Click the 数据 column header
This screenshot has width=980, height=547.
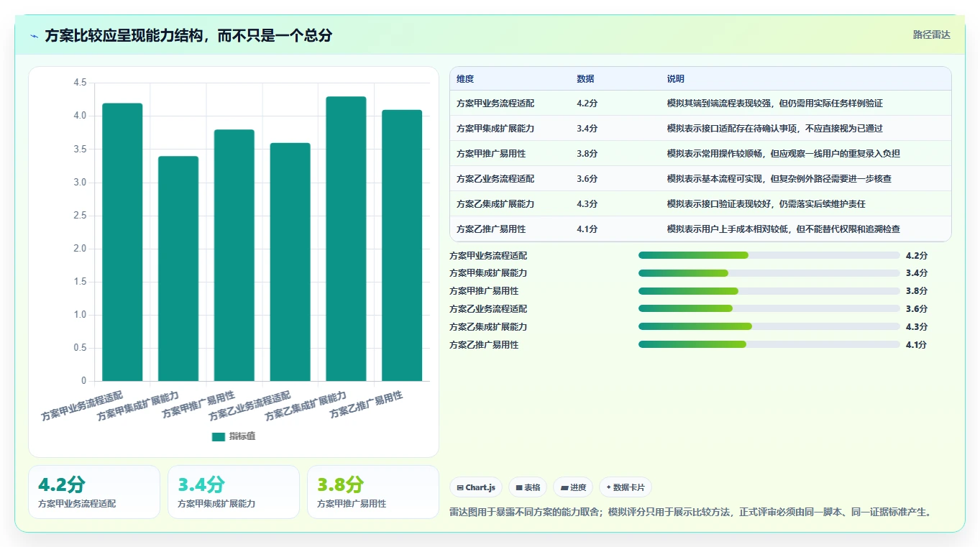point(585,79)
